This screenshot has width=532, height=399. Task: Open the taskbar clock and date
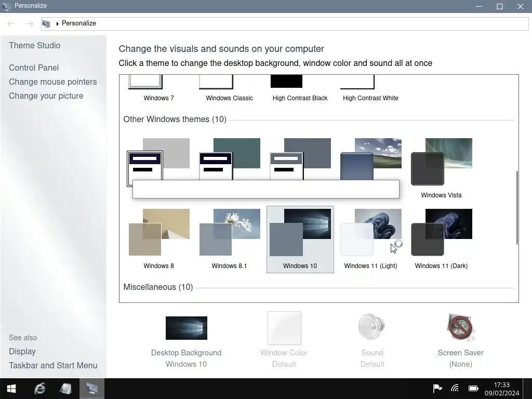(502, 389)
